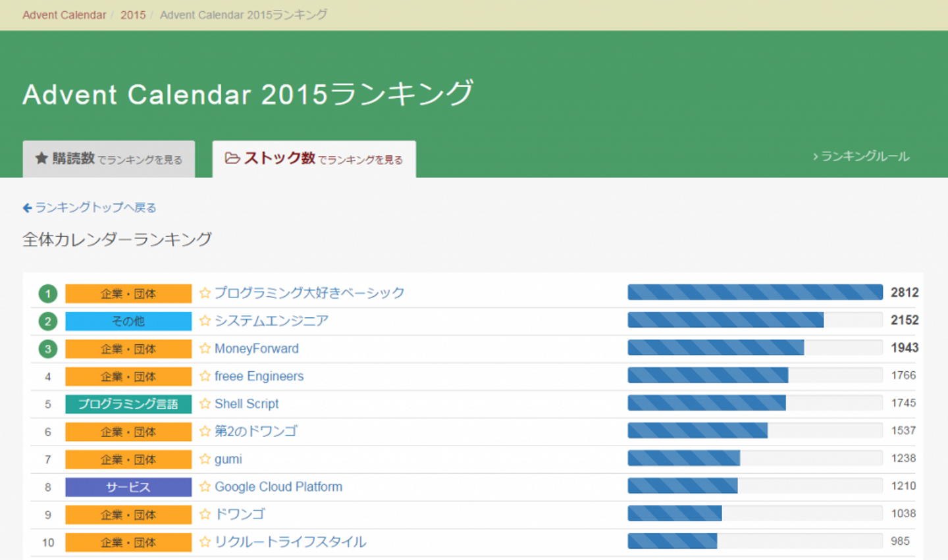Image resolution: width=948 pixels, height=560 pixels.
Task: Star the Google Cloud Platform calendar
Action: [x=205, y=486]
